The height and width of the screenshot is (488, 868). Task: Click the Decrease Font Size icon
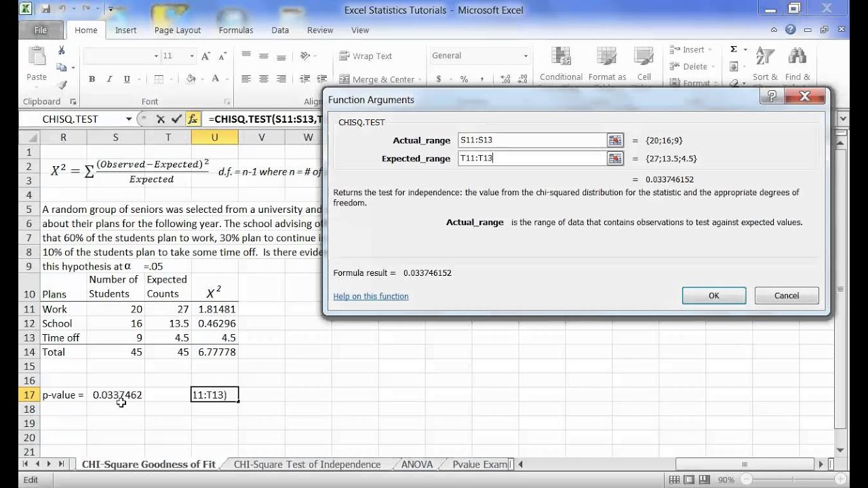click(x=221, y=56)
